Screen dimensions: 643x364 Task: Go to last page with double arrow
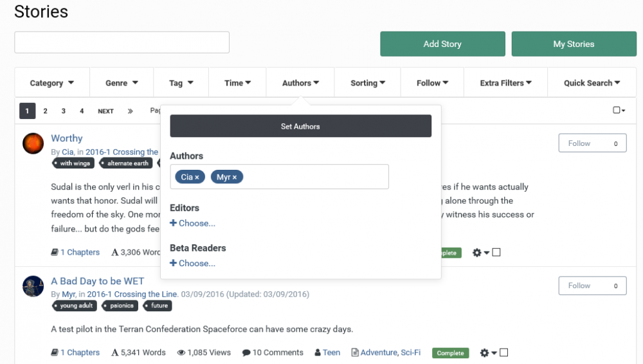(130, 111)
